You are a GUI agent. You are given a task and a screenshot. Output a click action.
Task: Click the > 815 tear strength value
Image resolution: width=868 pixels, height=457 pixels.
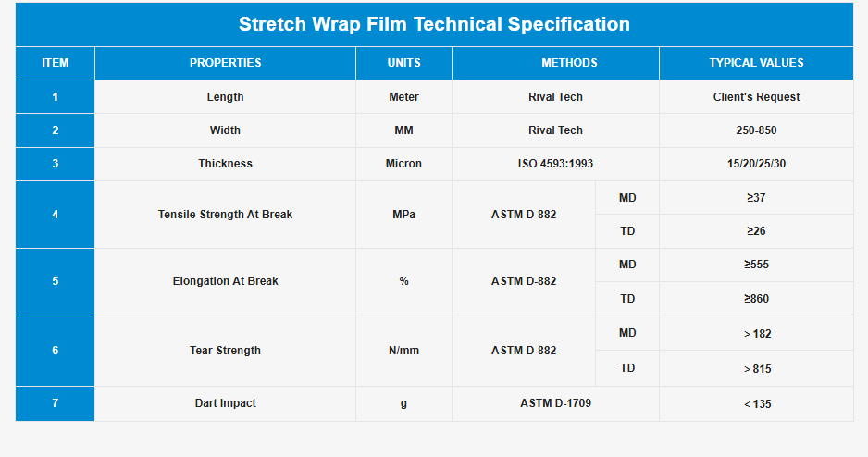[x=756, y=369]
